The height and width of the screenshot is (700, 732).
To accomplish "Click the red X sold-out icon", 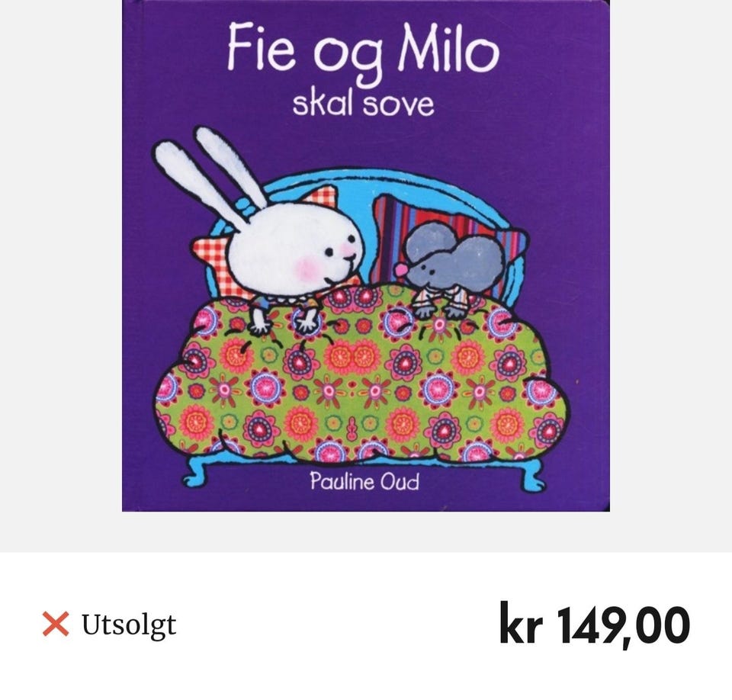I will pyautogui.click(x=56, y=624).
